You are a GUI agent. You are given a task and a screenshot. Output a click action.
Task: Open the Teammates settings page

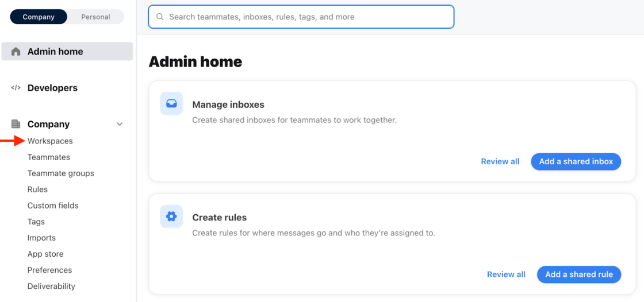pos(49,157)
